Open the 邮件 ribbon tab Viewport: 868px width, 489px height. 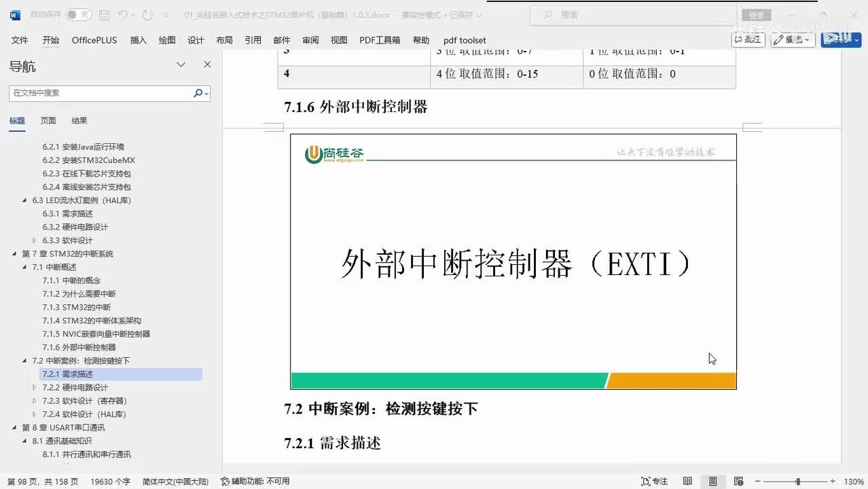(x=282, y=40)
